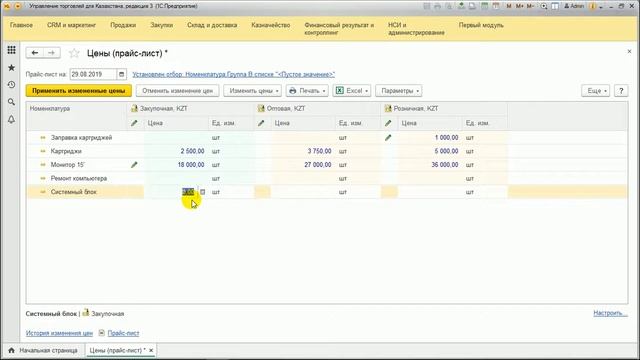Viewport: 640px width, 360px height.
Task: Open the Продажи section
Action: coord(123,25)
